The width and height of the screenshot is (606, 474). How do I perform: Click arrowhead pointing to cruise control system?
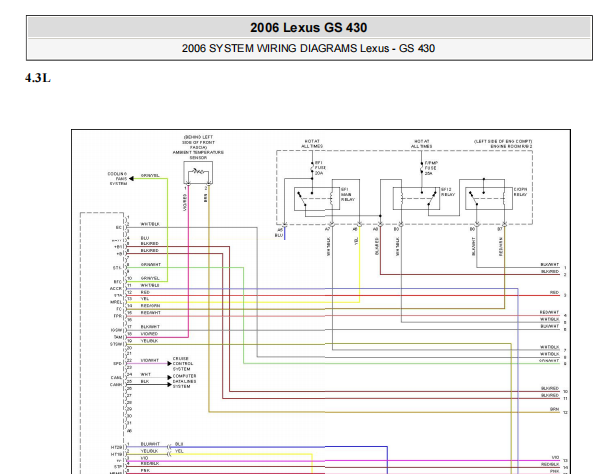(x=170, y=364)
